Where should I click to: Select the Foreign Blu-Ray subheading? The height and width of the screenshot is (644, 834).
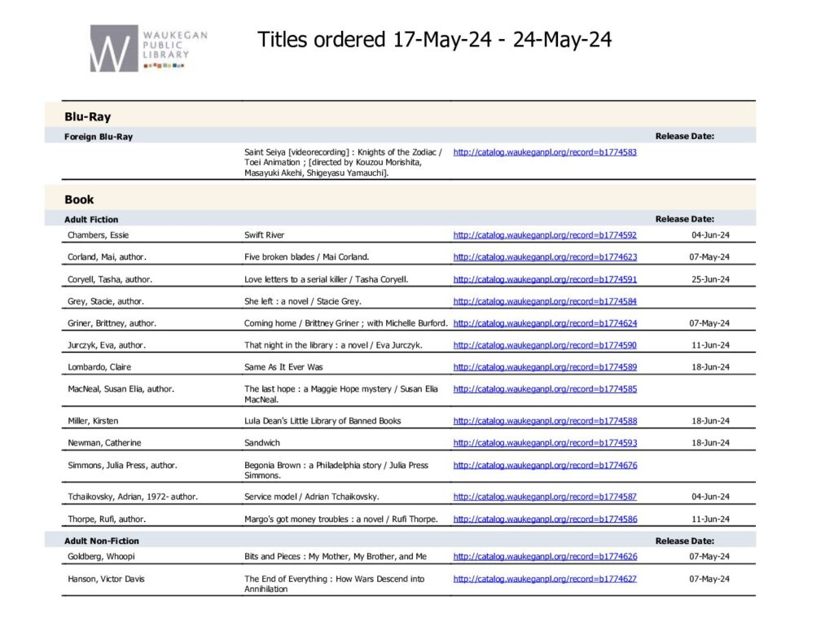[x=99, y=137]
